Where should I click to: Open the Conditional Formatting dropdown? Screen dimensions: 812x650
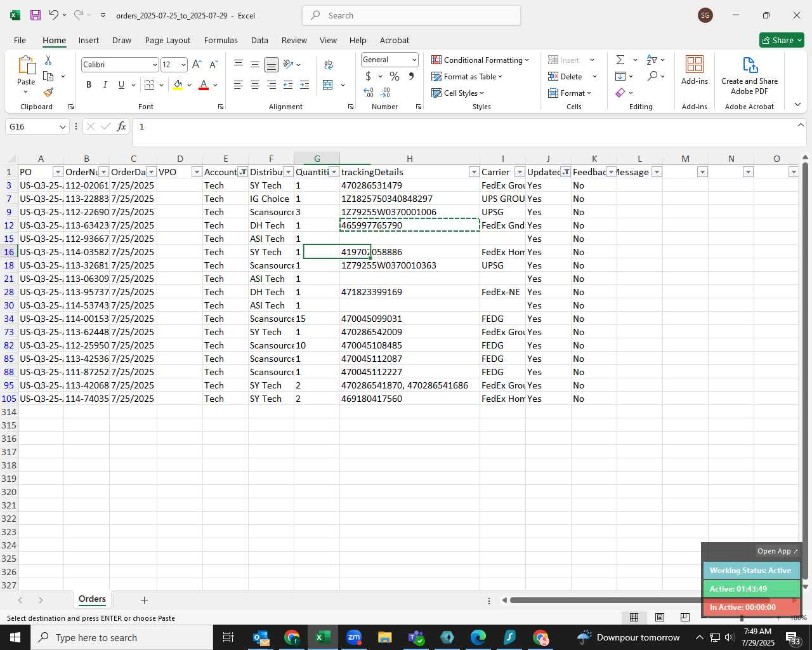[x=480, y=60]
